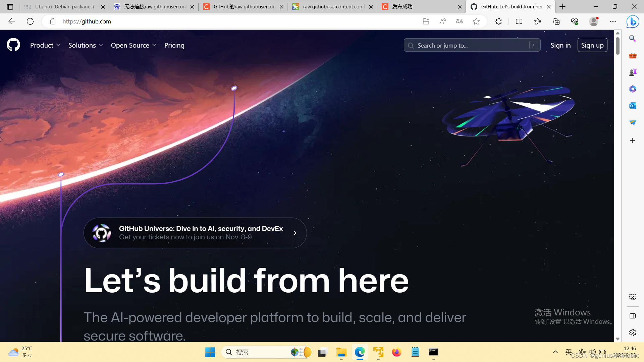644x362 pixels.
Task: Expand the Product dropdown menu
Action: 45,45
